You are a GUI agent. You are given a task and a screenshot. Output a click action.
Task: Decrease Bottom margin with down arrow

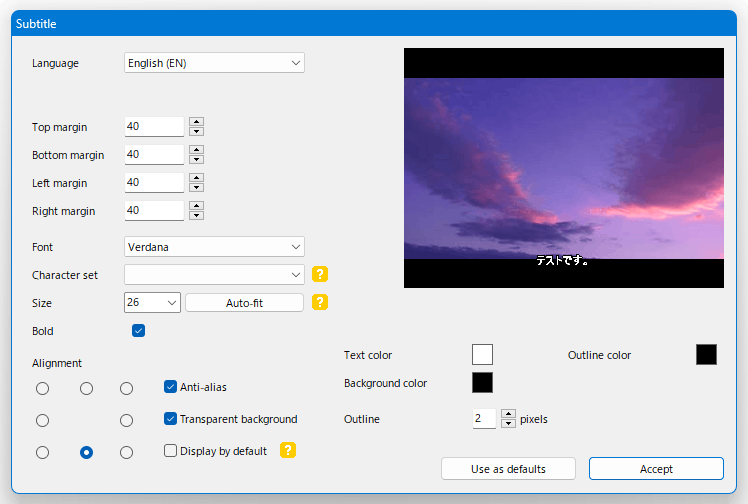pos(197,160)
